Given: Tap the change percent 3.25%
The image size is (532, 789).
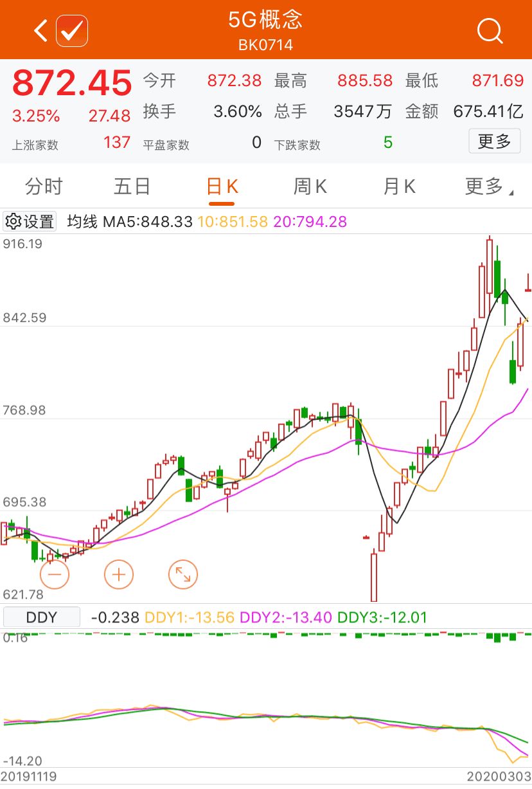Looking at the screenshot, I should [36, 116].
